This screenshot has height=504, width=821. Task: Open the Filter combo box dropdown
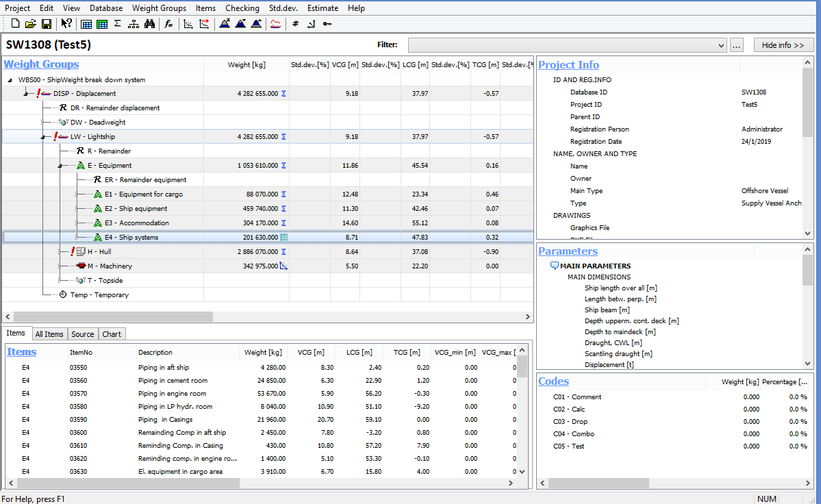point(720,45)
